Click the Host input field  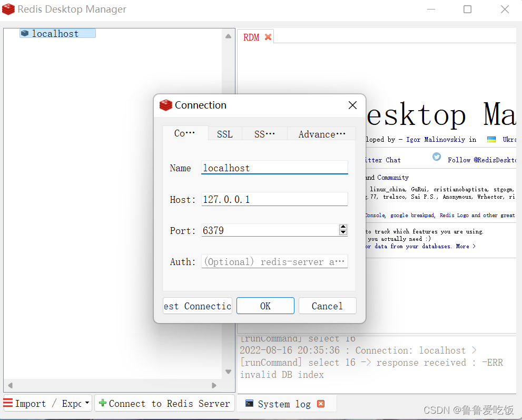[x=274, y=199]
